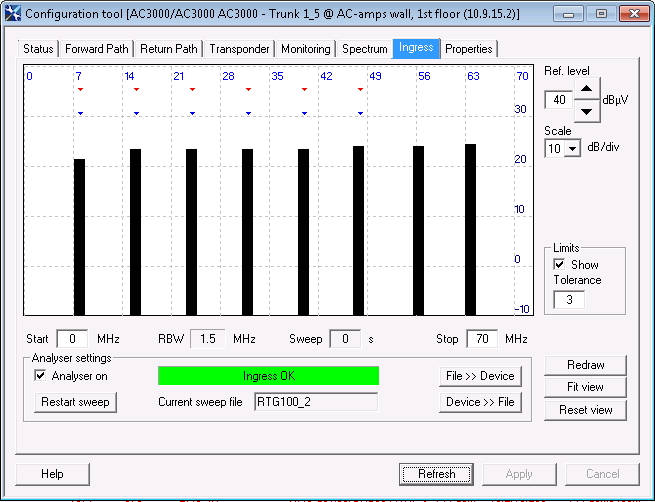Click the application icon in title bar
This screenshot has height=502, width=655.
pyautogui.click(x=13, y=13)
